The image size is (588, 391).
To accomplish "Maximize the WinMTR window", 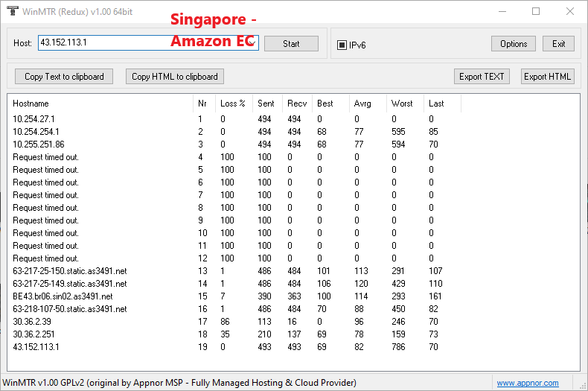I will [536, 11].
